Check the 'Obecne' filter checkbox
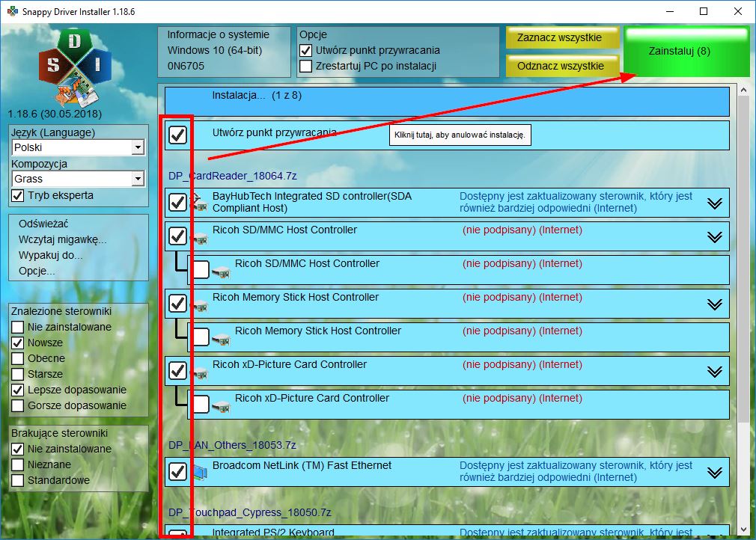 pyautogui.click(x=18, y=358)
